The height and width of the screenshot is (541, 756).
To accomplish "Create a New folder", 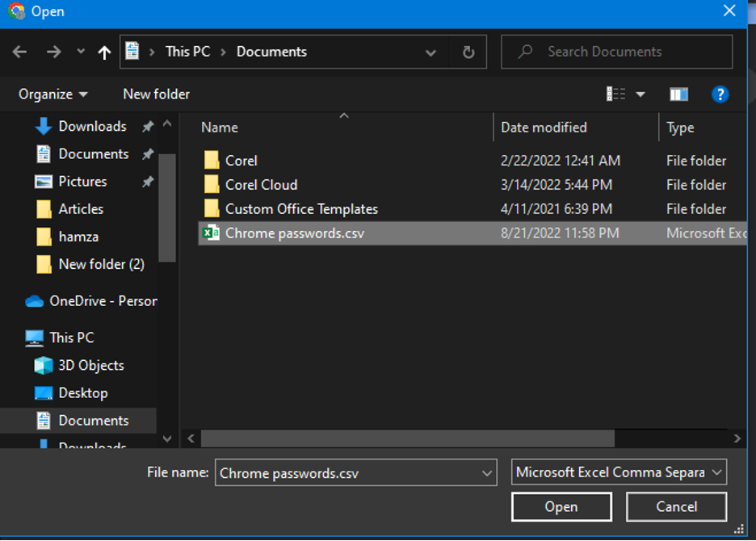I will [156, 94].
